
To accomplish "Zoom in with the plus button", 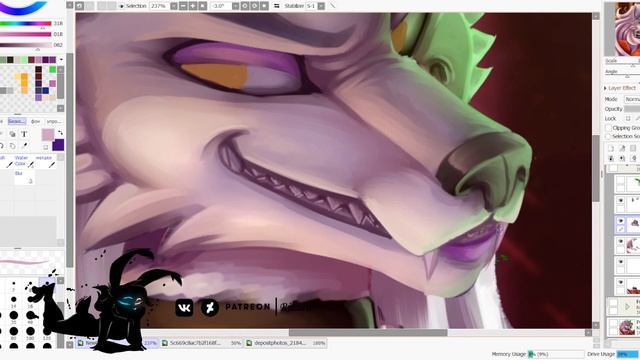I will (x=192, y=6).
